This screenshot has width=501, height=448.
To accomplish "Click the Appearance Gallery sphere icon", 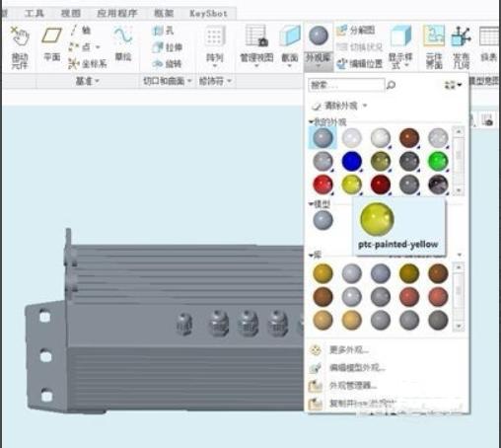I will click(x=319, y=36).
